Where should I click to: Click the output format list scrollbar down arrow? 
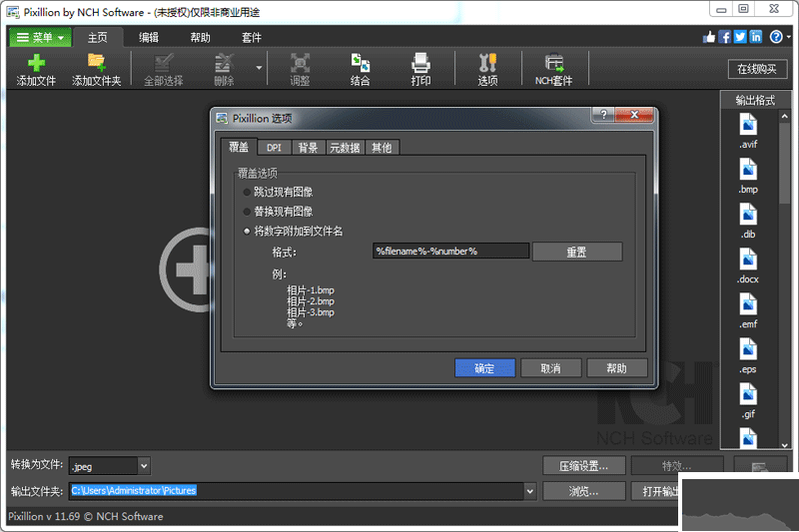tap(785, 445)
